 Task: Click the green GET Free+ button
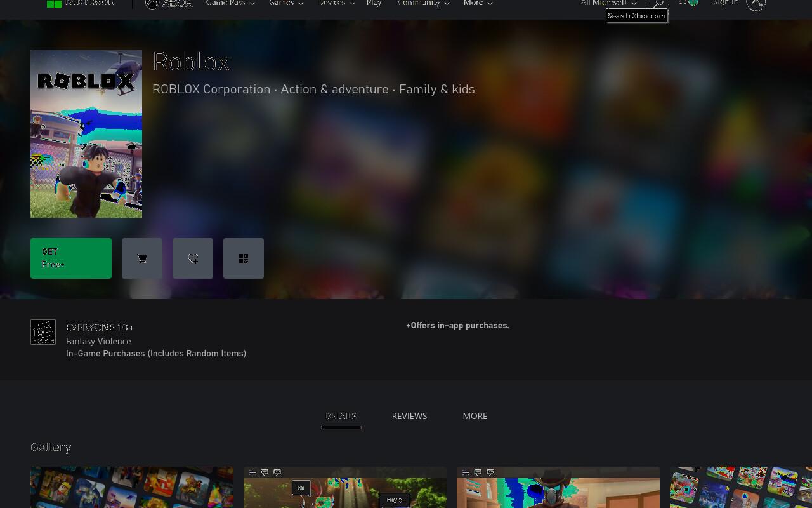[71, 258]
